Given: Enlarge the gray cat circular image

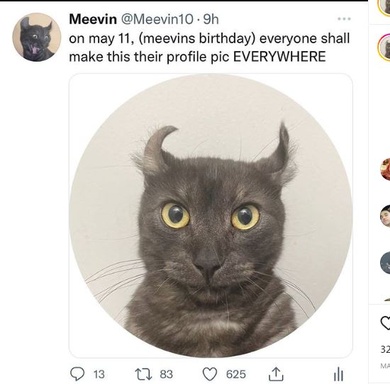Looking at the screenshot, I should [x=211, y=216].
